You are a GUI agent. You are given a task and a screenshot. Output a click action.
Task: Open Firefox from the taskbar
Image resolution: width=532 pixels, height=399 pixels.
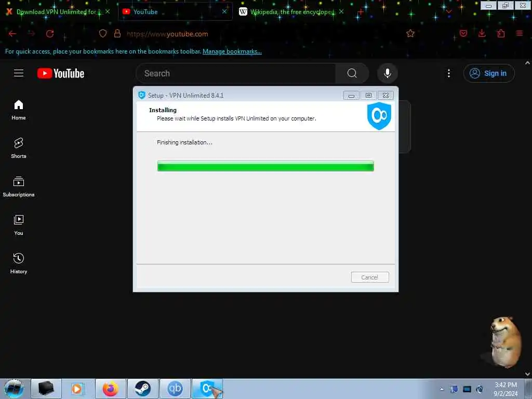(x=111, y=389)
